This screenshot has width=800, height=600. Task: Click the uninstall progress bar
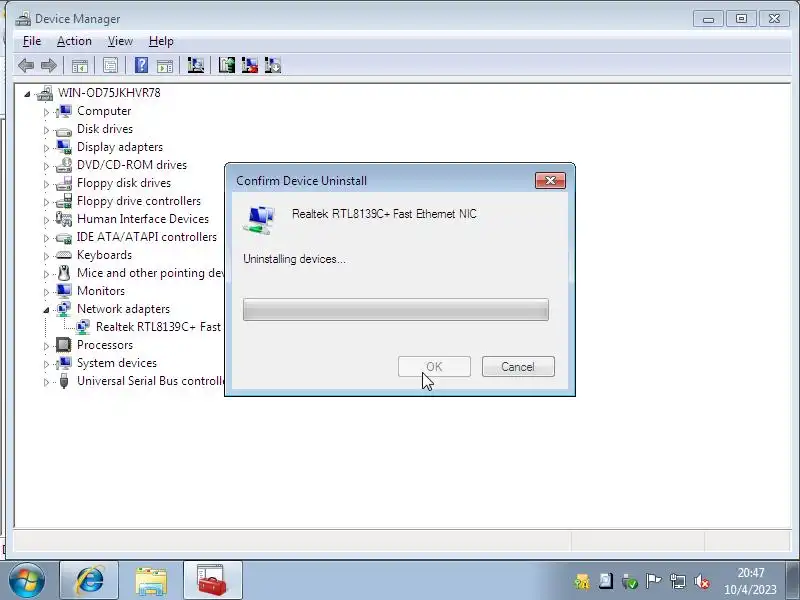click(x=396, y=310)
